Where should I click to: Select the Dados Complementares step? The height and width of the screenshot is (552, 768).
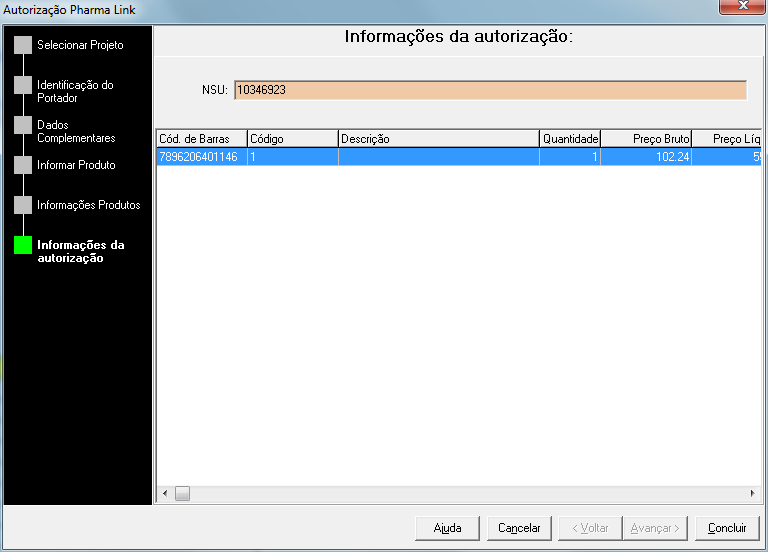click(x=76, y=131)
